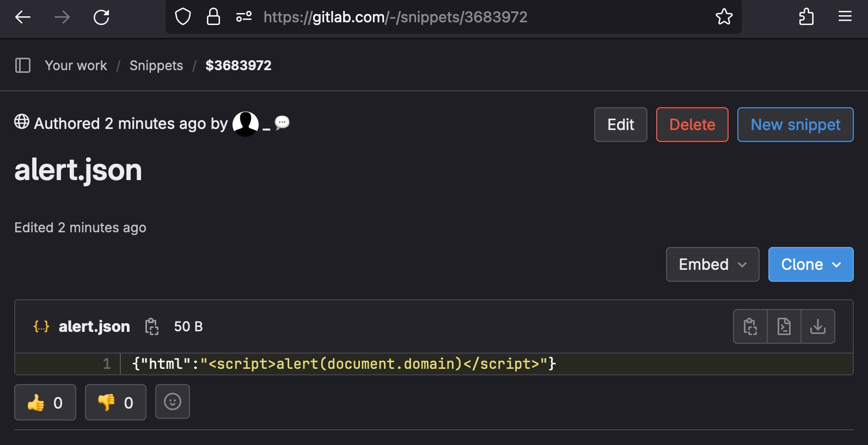This screenshot has width=868, height=445.
Task: Navigate to Snippets breadcrumb
Action: [156, 65]
